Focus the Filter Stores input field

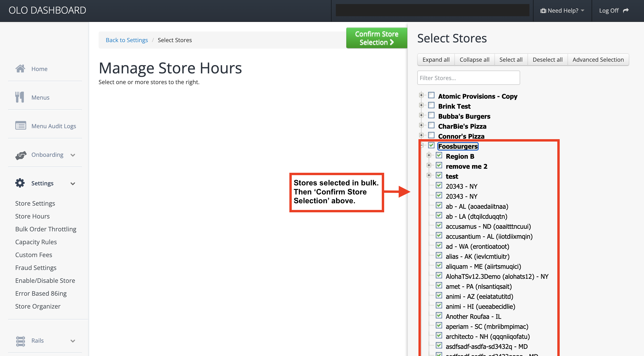pos(468,78)
